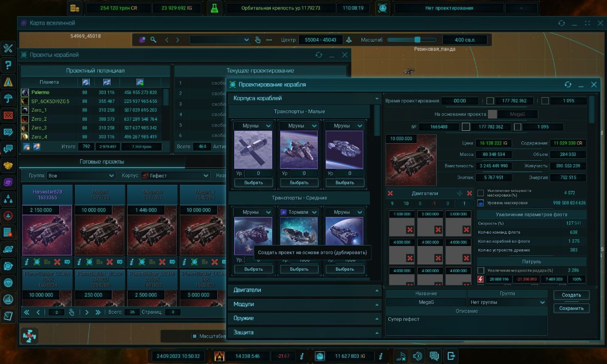Collapse the Корпуса кораблей section
Image resolution: width=607 pixels, height=364 pixels.
304,98
